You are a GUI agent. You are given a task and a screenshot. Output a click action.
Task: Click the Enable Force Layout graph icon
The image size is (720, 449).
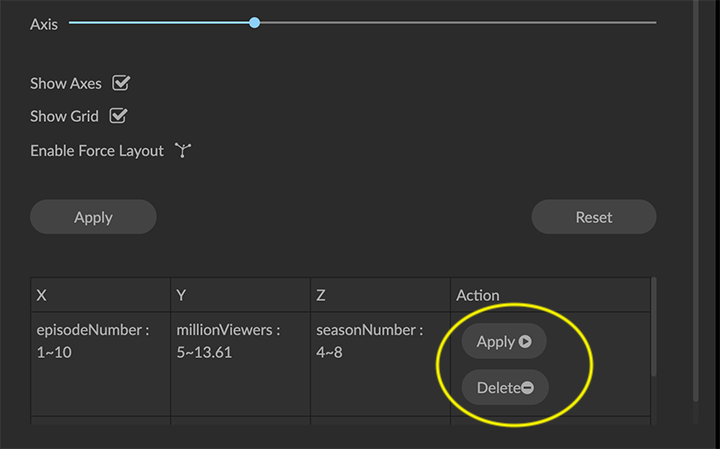[182, 151]
